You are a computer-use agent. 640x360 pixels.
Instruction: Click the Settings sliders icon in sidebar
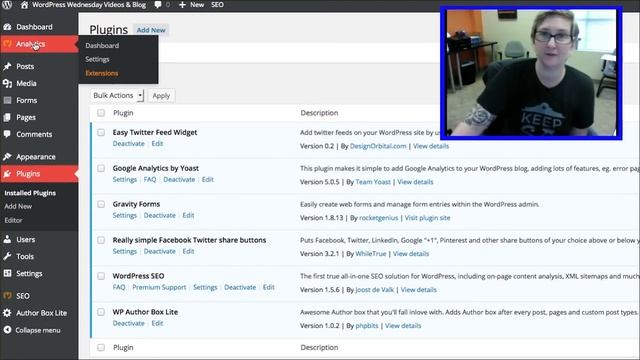7,273
